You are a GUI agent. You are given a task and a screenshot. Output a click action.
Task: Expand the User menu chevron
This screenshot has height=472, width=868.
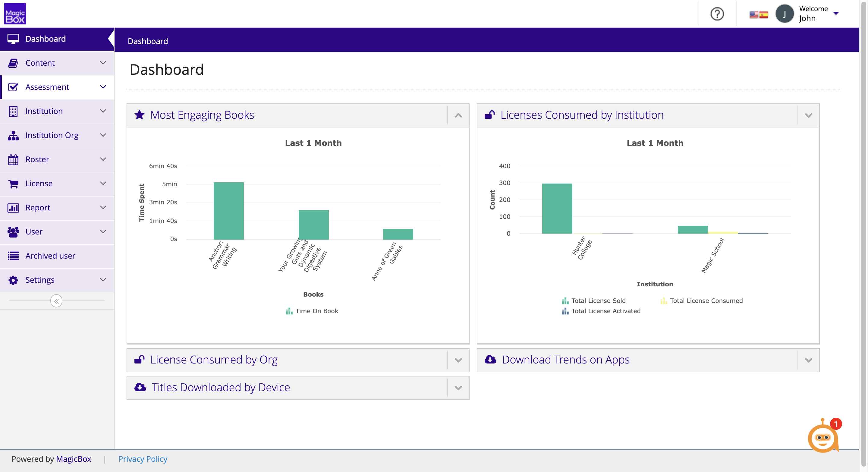click(x=103, y=231)
